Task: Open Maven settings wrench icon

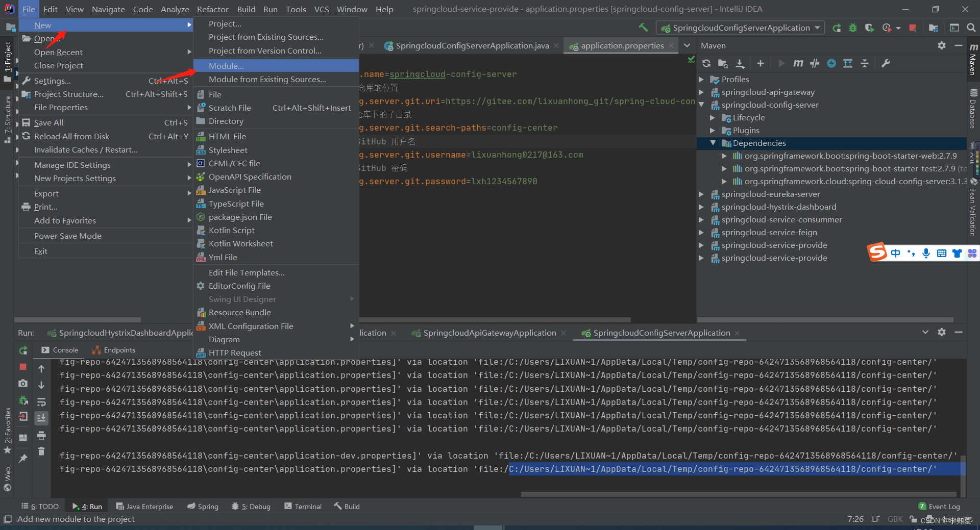Action: [x=886, y=63]
